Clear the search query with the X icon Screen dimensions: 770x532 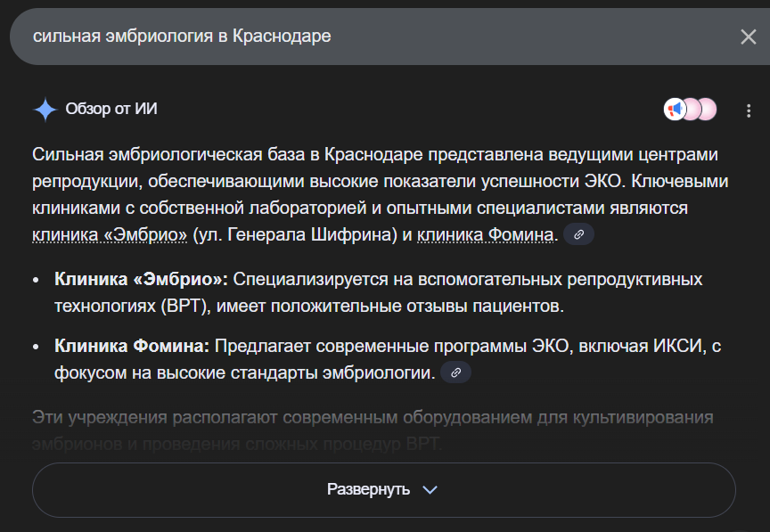click(748, 37)
